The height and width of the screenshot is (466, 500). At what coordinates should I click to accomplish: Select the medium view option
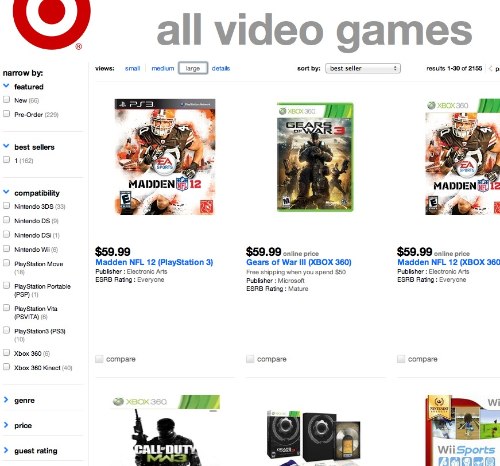pos(163,68)
